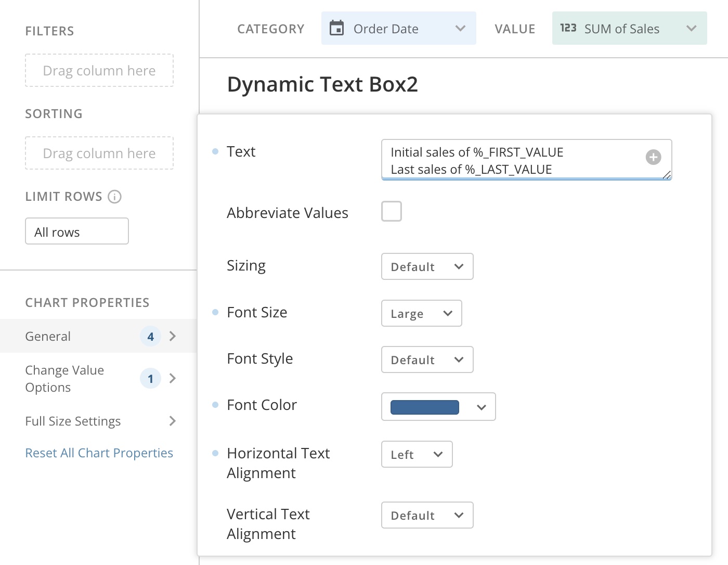Expand the General section chevron
Viewport: 728px width, 565px height.
(174, 336)
